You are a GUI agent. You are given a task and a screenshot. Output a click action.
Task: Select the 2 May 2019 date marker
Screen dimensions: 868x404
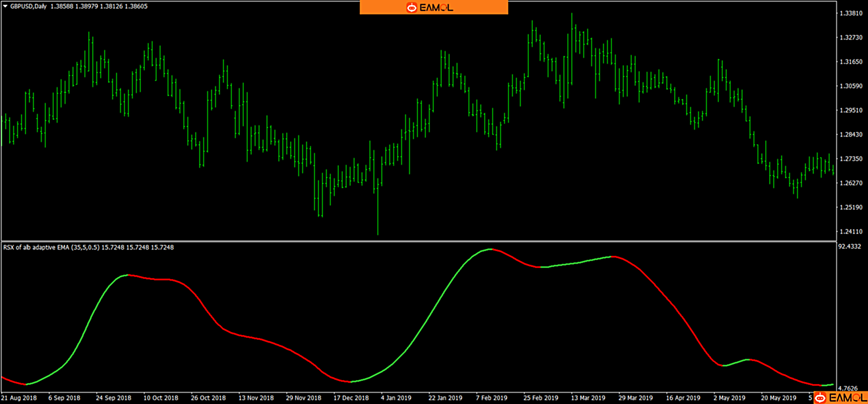click(x=729, y=398)
